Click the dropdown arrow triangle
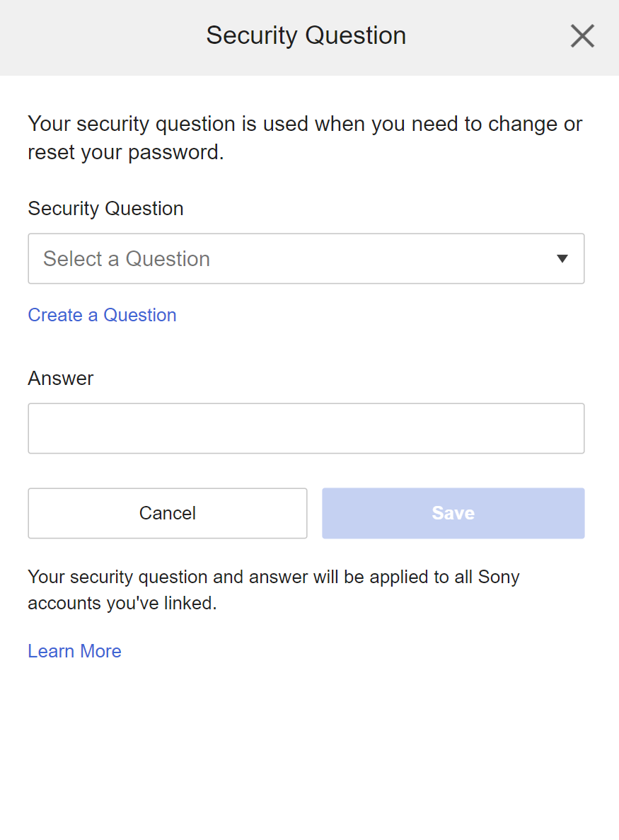Viewport: 619px width, 840px height. coord(562,259)
